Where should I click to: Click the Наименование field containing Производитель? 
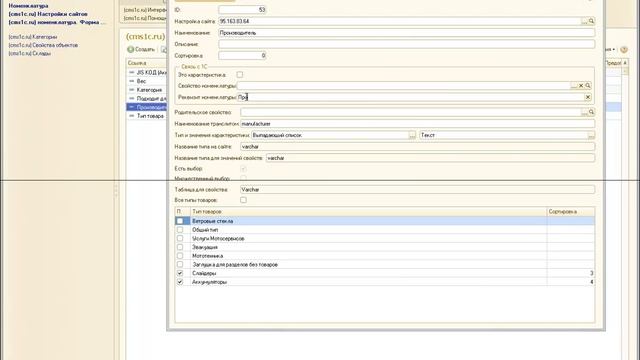(407, 33)
